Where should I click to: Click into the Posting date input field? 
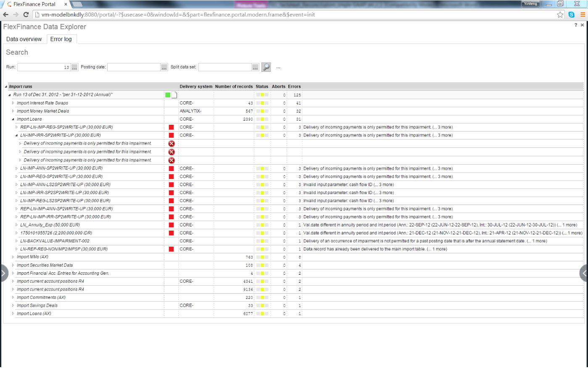(x=134, y=67)
